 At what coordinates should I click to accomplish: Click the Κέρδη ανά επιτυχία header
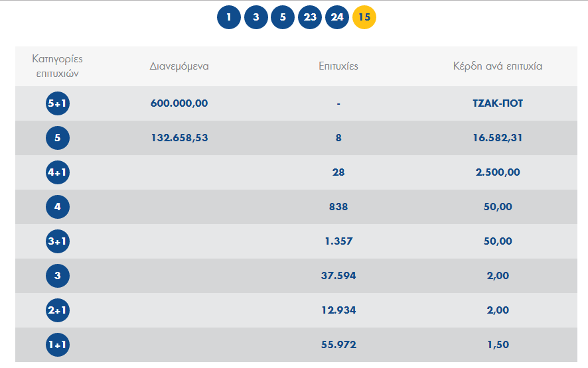498,66
